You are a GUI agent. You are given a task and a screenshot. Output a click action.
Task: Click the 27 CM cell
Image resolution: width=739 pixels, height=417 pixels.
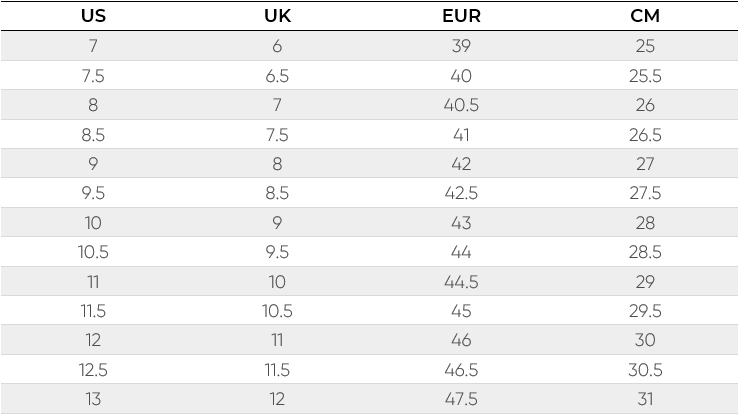click(645, 164)
